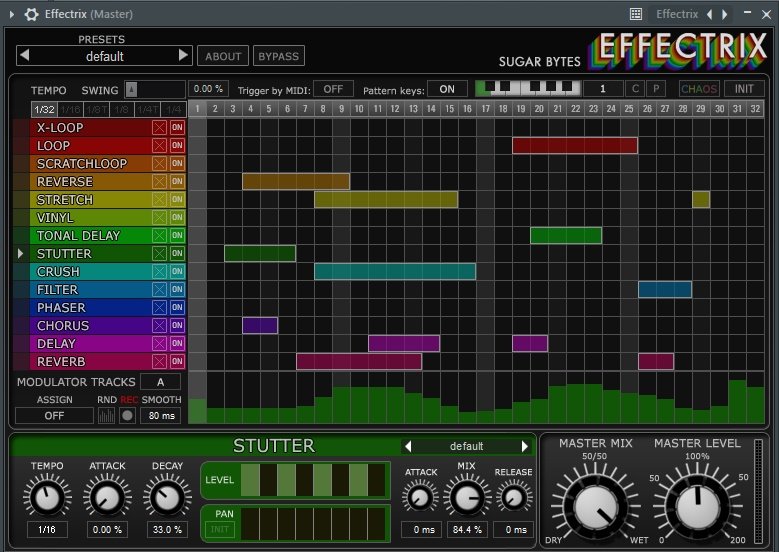Go to previous plugin preset arrow in title bar
This screenshot has width=779, height=552.
point(709,14)
